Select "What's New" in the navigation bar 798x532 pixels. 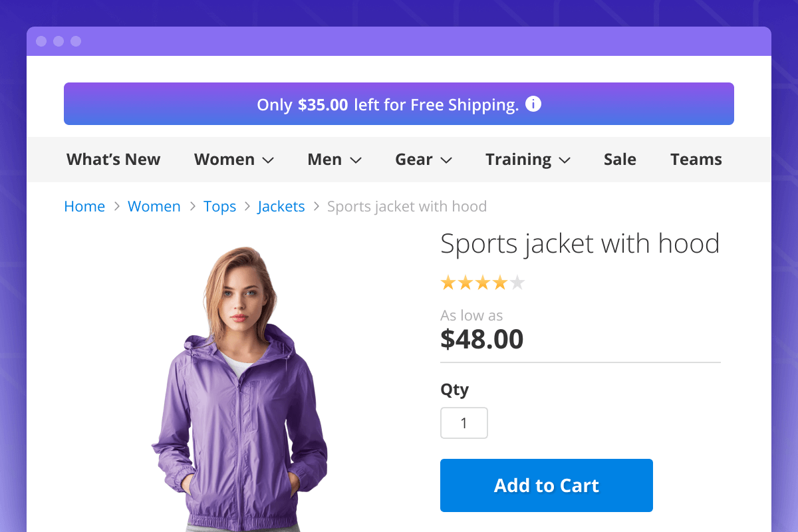tap(112, 160)
